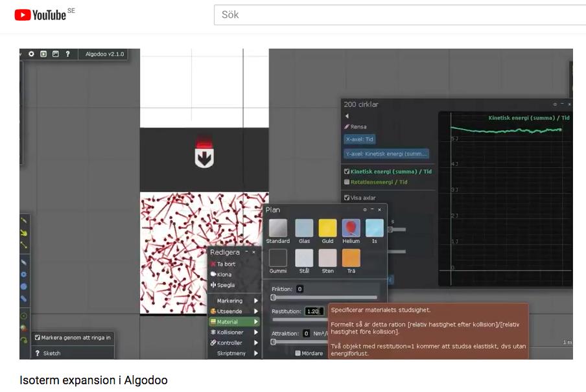
Task: Open Algodoo help question mark icon
Action: (x=67, y=54)
